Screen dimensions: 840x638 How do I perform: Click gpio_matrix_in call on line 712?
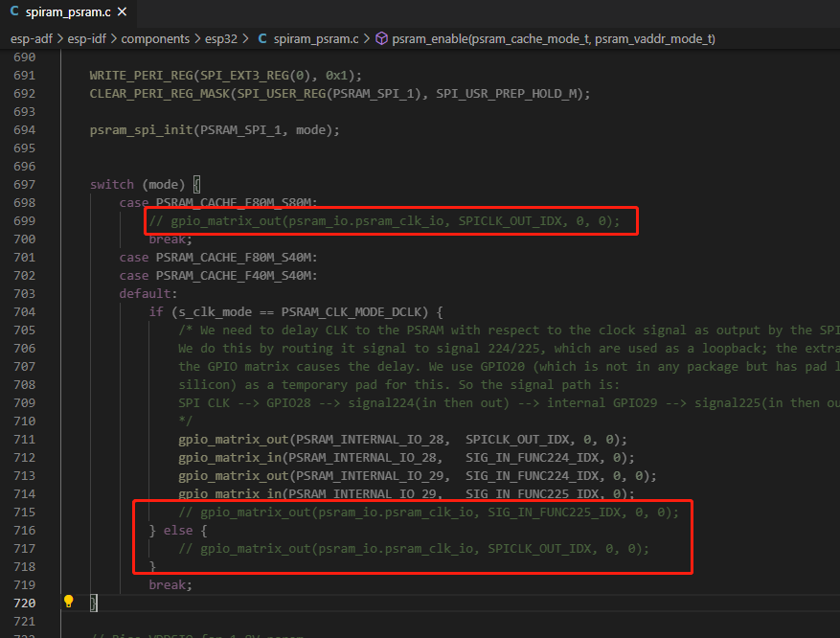230,458
